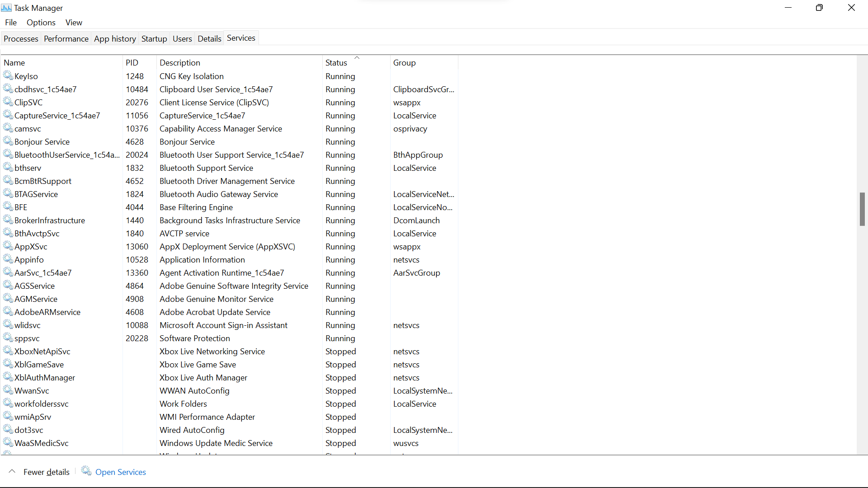Click the BTAGService gear icon
Viewport: 868px width, 488px height.
(8, 193)
